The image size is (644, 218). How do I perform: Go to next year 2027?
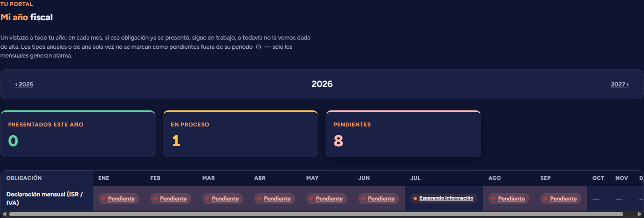pyautogui.click(x=620, y=85)
